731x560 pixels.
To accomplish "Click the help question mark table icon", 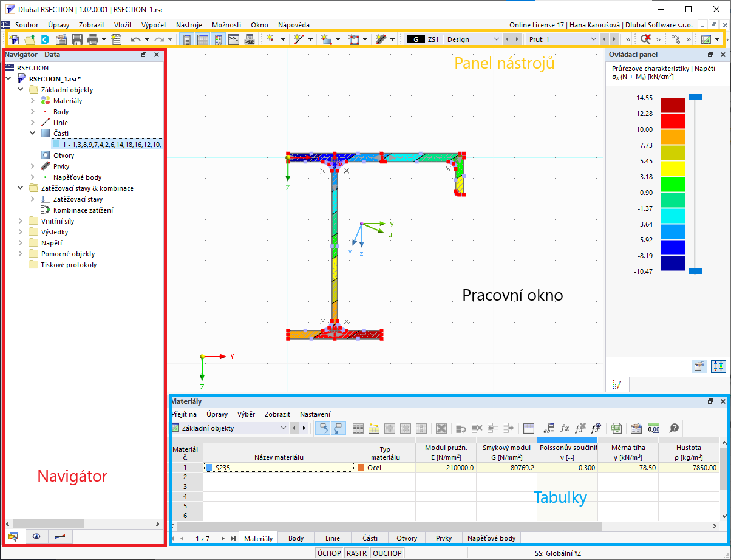I will click(673, 428).
